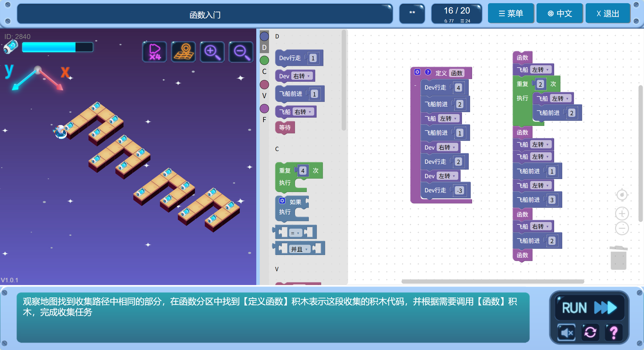
Task: Open gear settings on 定义函数 block
Action: point(417,72)
